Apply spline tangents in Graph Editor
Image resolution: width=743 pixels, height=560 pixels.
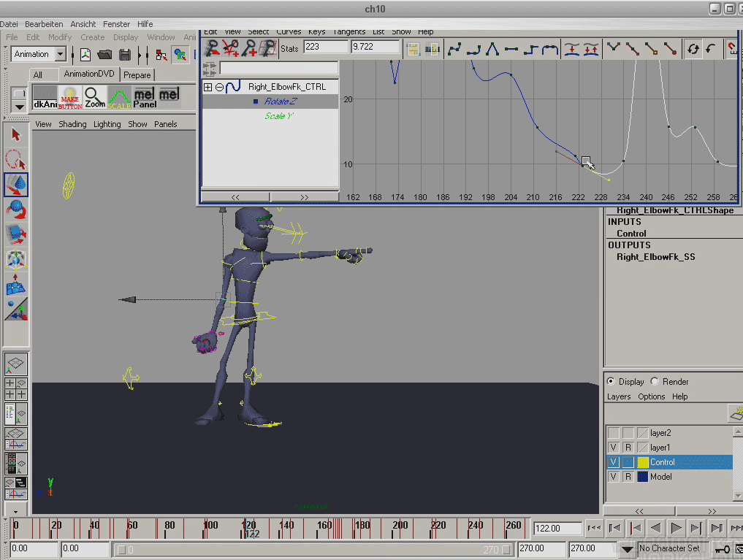coord(455,50)
